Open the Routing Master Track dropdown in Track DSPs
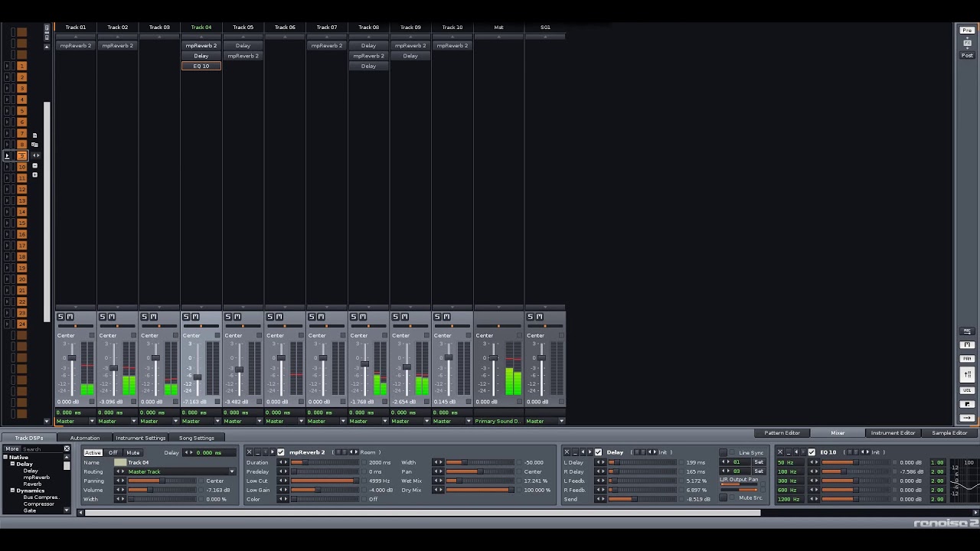 [x=181, y=471]
